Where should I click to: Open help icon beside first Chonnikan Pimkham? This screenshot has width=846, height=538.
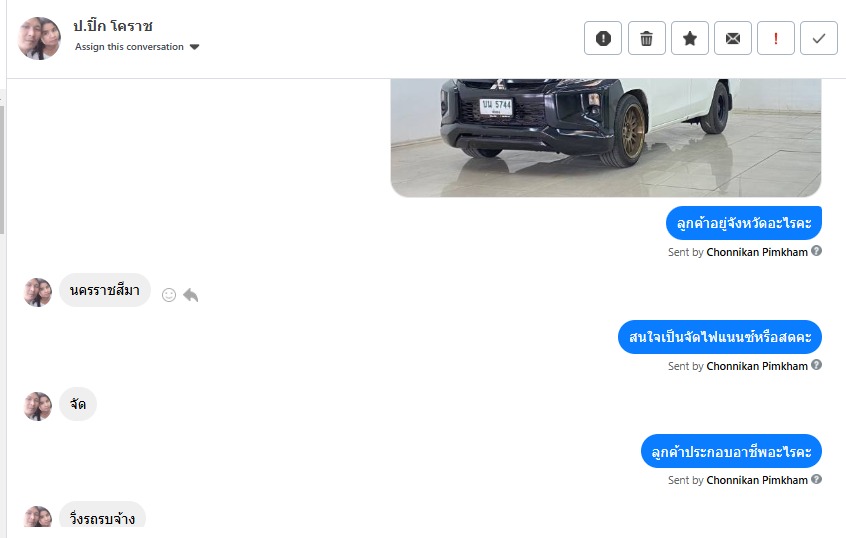coord(816,251)
